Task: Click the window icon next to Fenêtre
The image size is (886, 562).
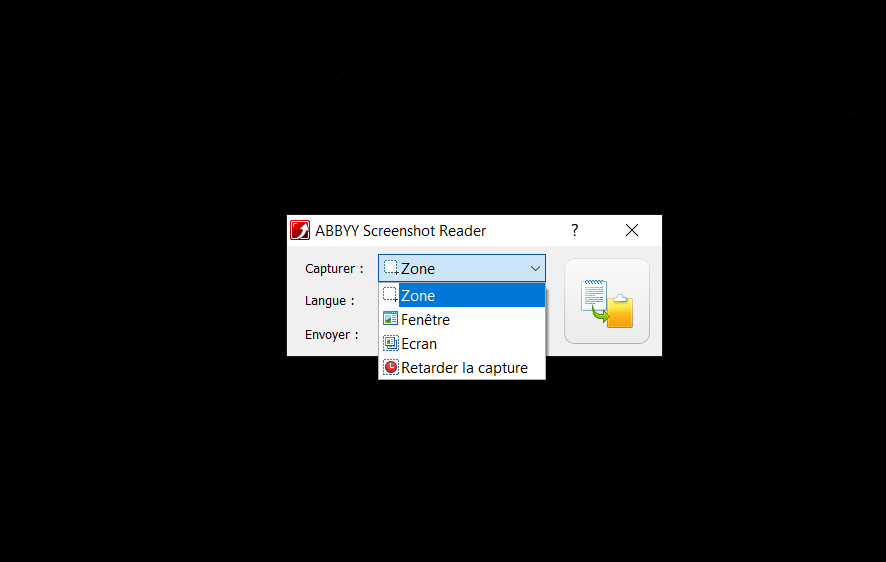Action: pyautogui.click(x=390, y=319)
